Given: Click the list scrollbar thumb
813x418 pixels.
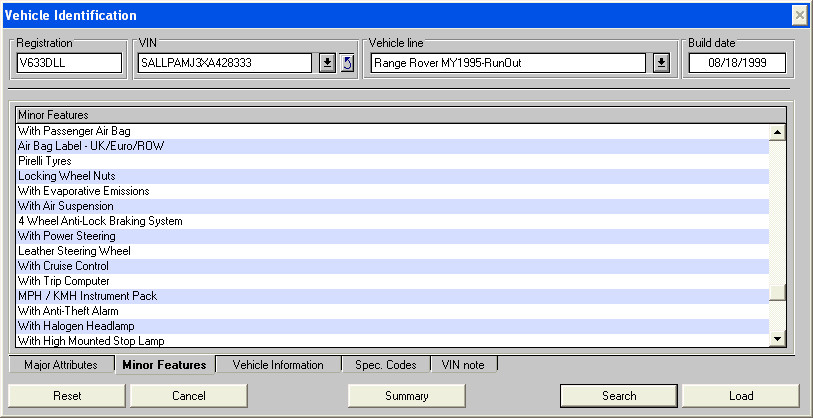Looking at the screenshot, I should [x=777, y=292].
